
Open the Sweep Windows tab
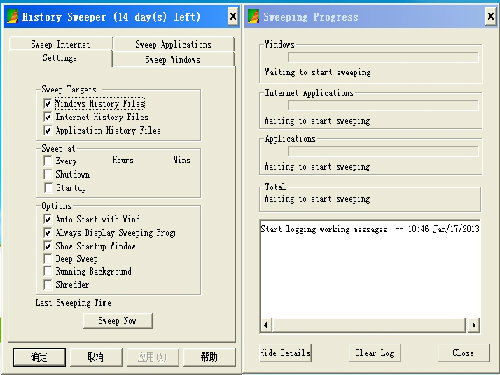pyautogui.click(x=173, y=60)
